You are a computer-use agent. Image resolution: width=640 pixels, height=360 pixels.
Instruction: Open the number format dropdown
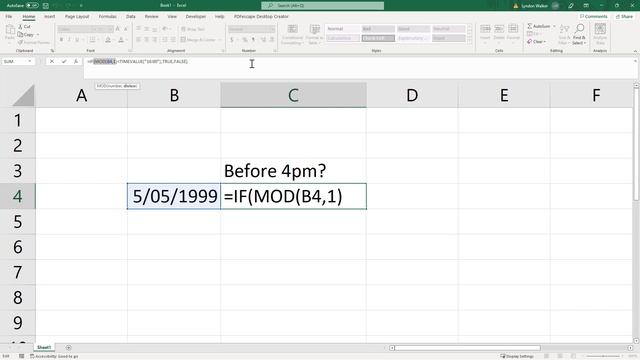(272, 29)
